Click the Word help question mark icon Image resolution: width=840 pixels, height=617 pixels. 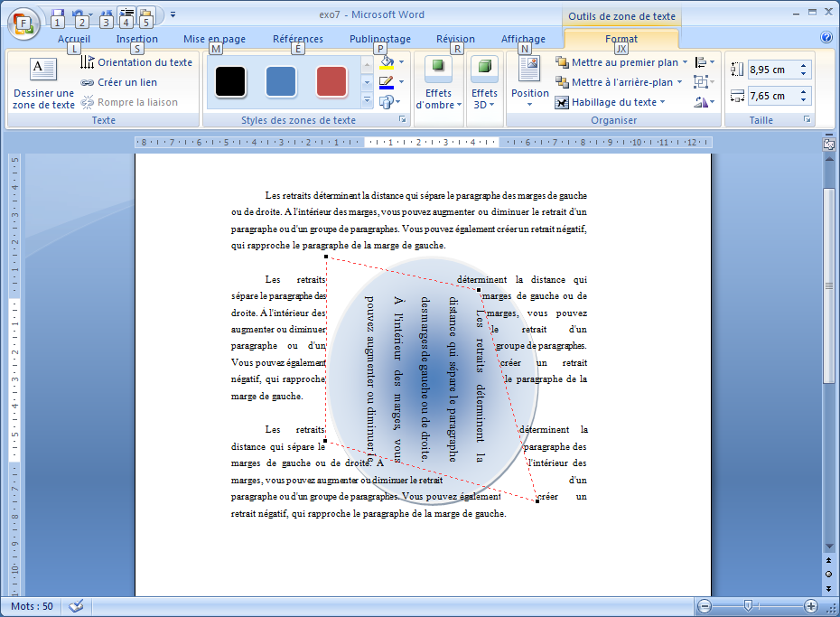coord(826,37)
